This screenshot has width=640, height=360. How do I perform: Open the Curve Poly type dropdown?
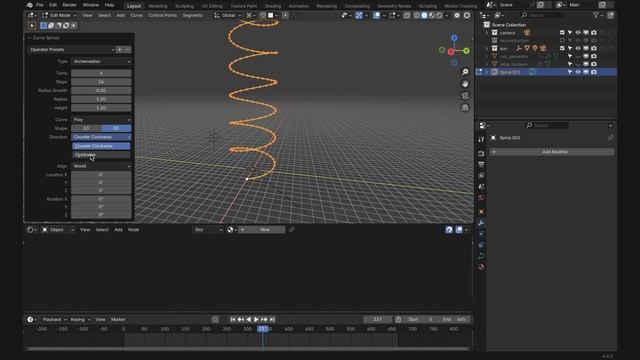(101, 120)
